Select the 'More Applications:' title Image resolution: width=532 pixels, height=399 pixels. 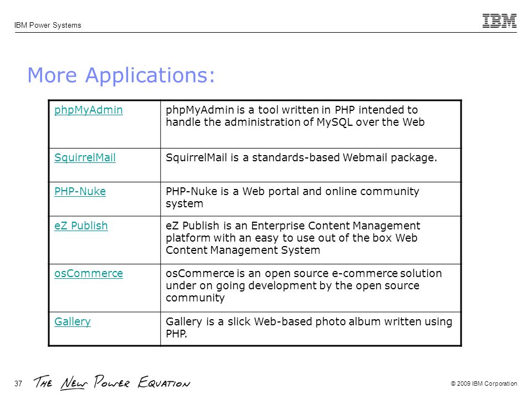pyautogui.click(x=121, y=75)
